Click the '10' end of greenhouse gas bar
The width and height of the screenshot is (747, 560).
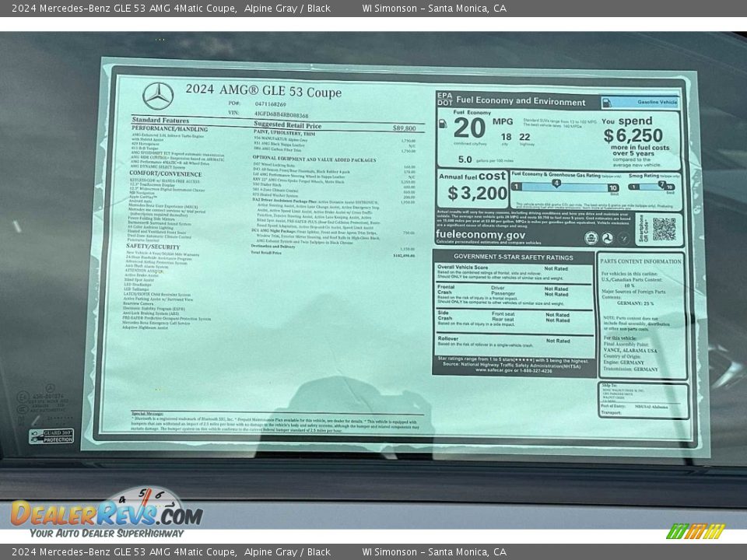[x=613, y=188]
